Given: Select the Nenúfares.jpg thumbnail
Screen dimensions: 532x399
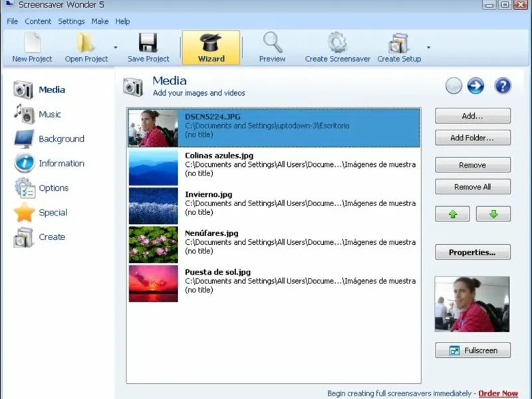Looking at the screenshot, I should tap(154, 245).
